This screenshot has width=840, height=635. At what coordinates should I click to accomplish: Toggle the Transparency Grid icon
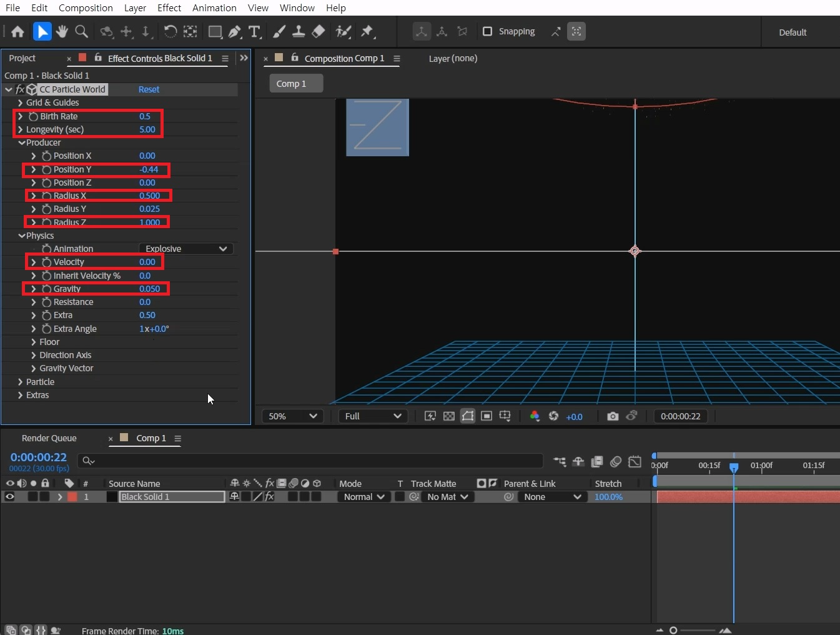pyautogui.click(x=448, y=416)
